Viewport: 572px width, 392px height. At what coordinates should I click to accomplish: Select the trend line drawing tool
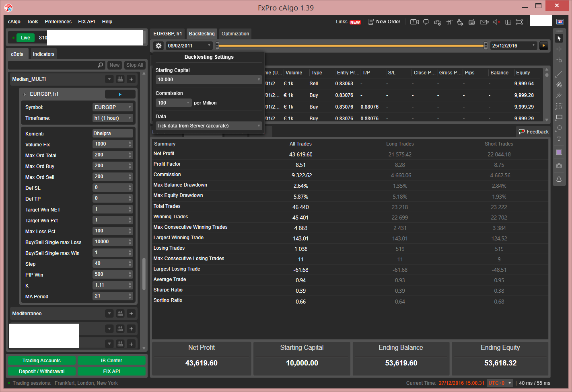(x=559, y=74)
